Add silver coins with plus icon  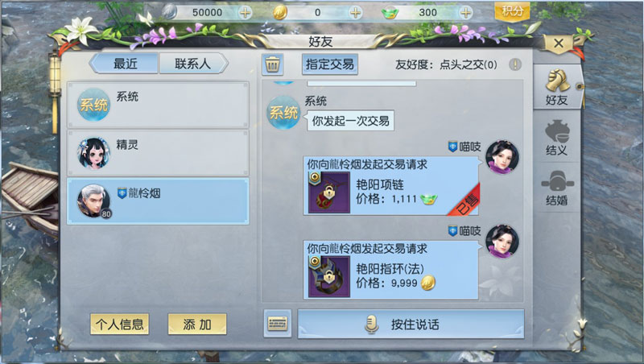point(246,13)
